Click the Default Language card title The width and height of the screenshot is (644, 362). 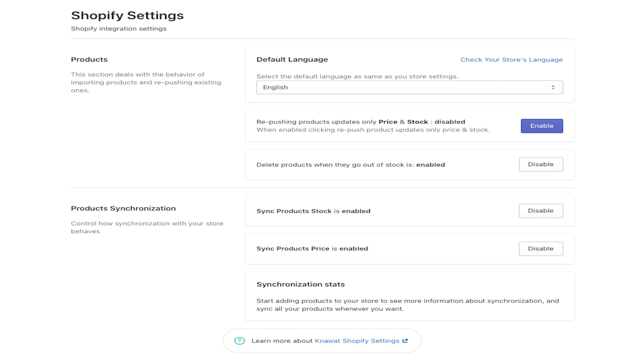292,60
